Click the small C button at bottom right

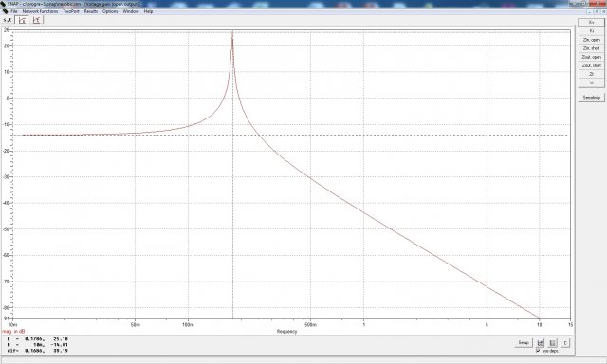[x=565, y=343]
